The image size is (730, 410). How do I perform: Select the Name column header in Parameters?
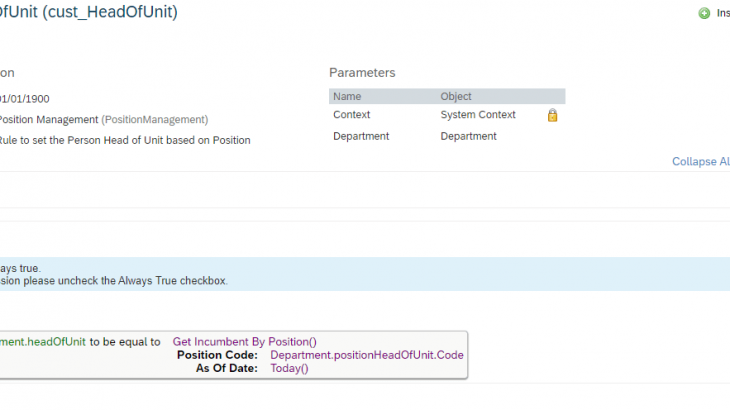click(x=347, y=97)
